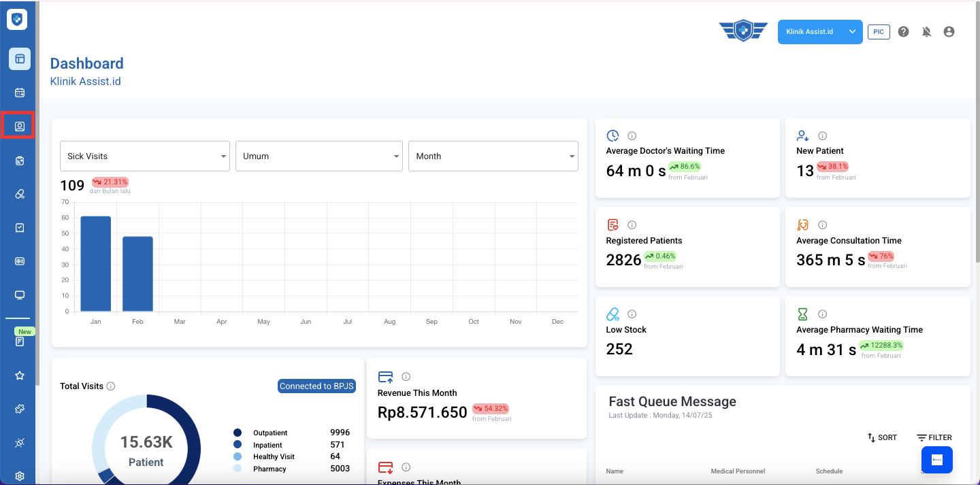This screenshot has height=485, width=980.
Task: Expand the Sick Visits dropdown
Action: coord(144,156)
